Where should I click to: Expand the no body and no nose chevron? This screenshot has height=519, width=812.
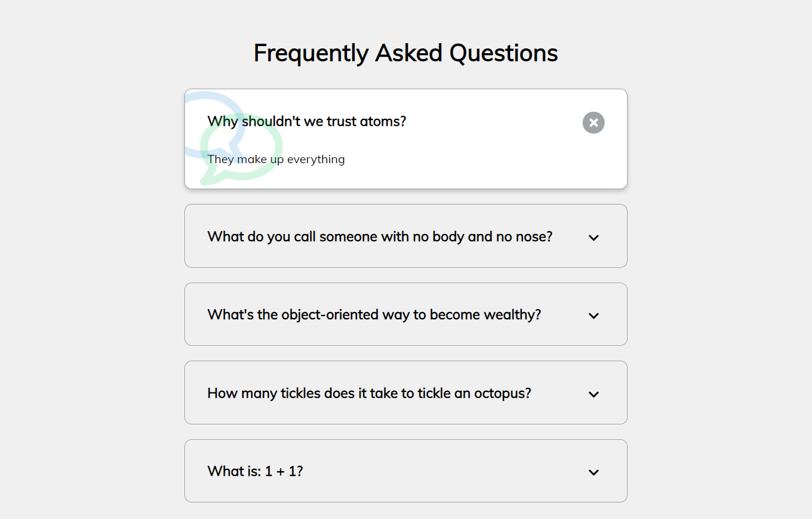[x=593, y=238]
